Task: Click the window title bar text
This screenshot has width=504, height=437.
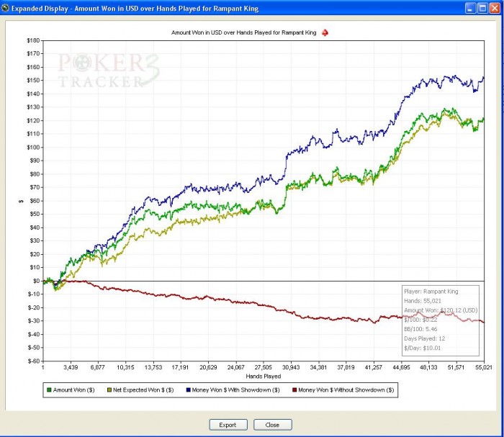Action: coord(135,9)
